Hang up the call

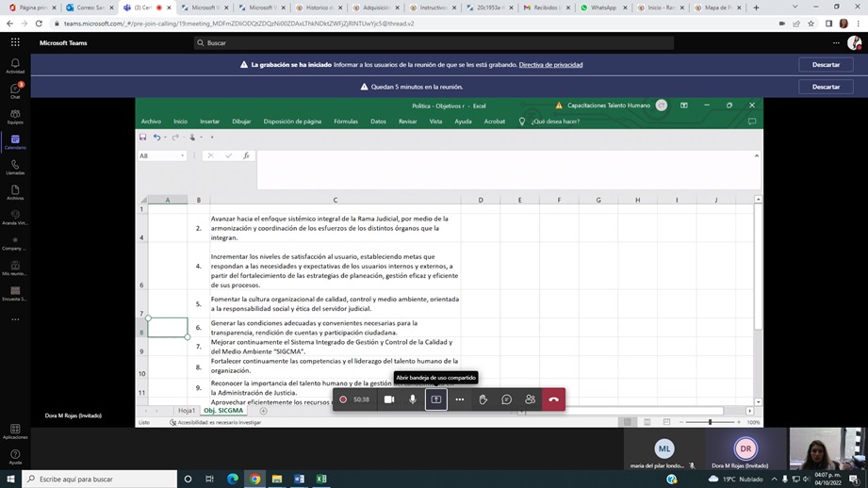pyautogui.click(x=553, y=399)
